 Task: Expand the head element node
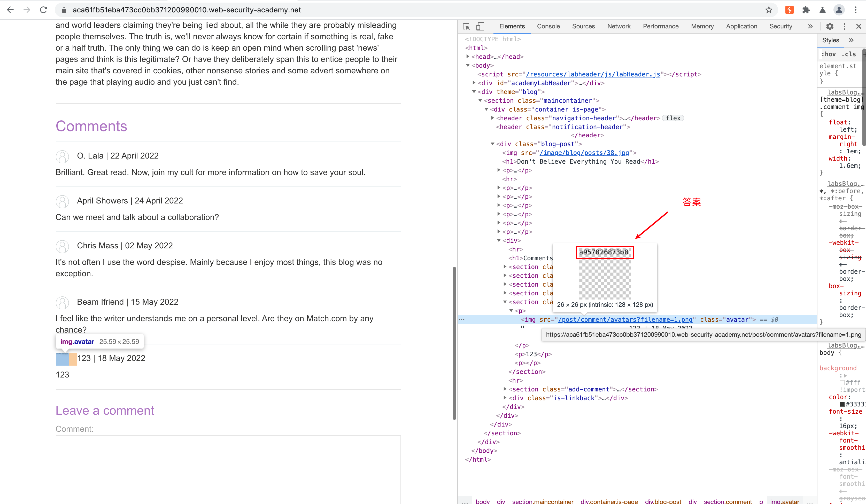click(468, 56)
